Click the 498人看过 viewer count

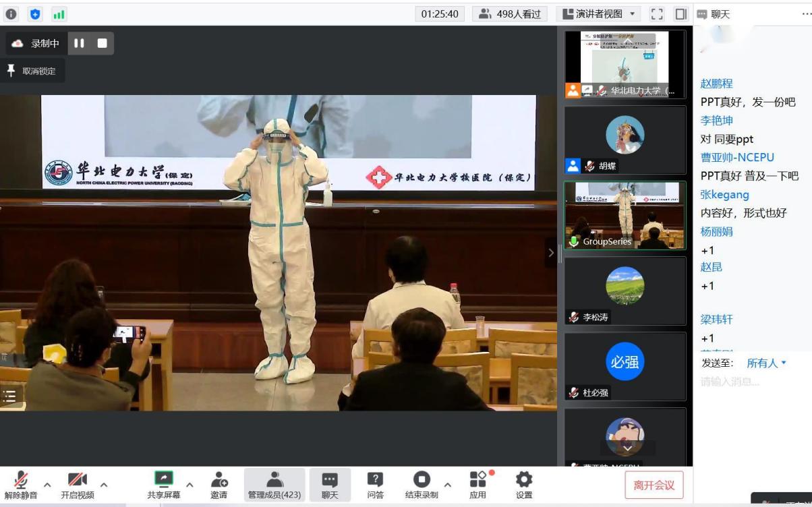tap(511, 14)
